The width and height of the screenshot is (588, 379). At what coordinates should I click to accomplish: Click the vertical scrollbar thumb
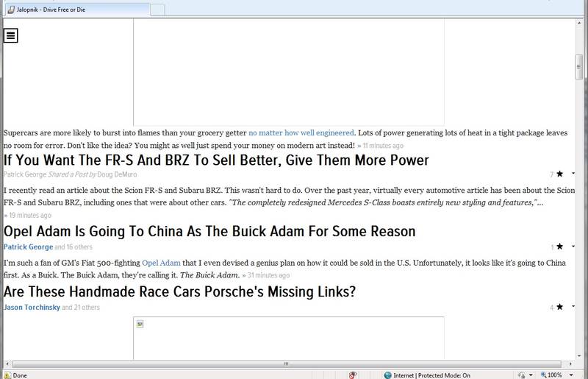[579, 67]
